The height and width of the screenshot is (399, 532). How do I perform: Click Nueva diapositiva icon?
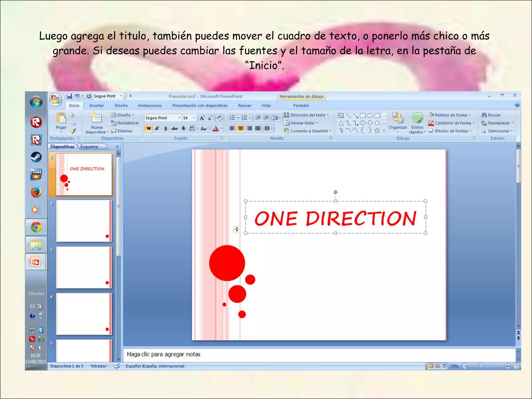click(96, 118)
